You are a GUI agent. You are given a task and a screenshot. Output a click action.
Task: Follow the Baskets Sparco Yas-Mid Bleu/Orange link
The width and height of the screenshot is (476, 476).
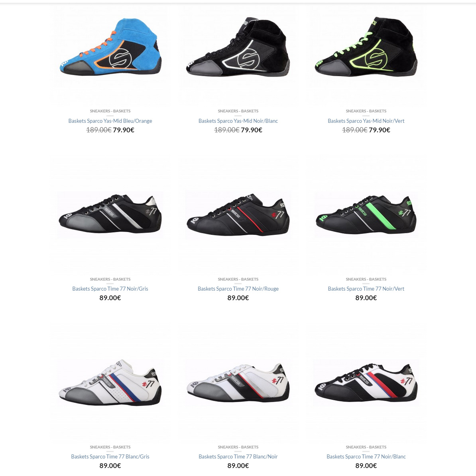[x=110, y=121]
